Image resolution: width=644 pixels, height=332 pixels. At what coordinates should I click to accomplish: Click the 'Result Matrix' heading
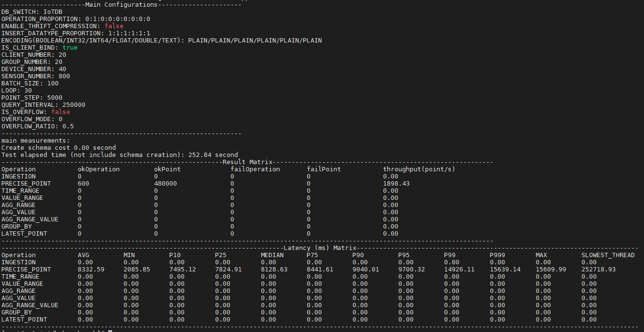[248, 162]
